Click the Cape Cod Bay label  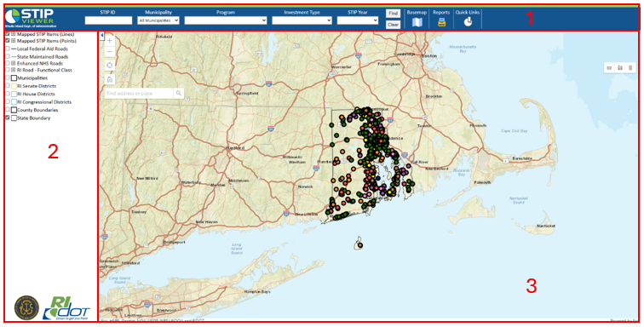[514, 131]
